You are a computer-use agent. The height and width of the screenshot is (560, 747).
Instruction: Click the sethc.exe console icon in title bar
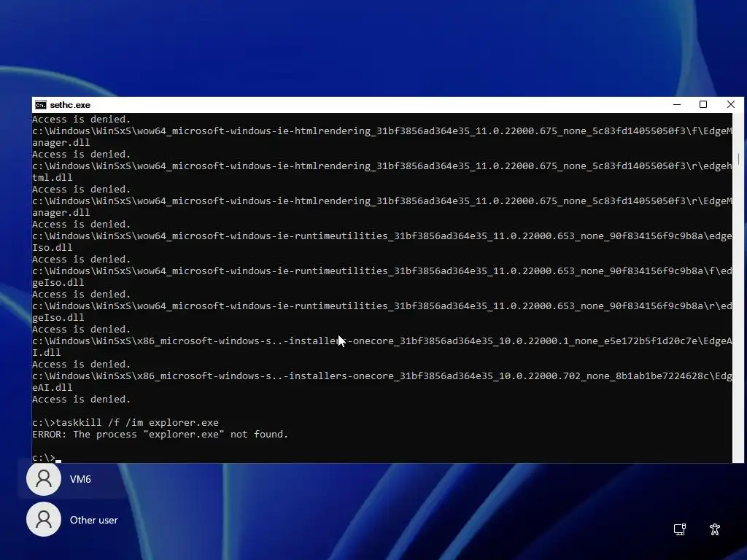coord(41,105)
